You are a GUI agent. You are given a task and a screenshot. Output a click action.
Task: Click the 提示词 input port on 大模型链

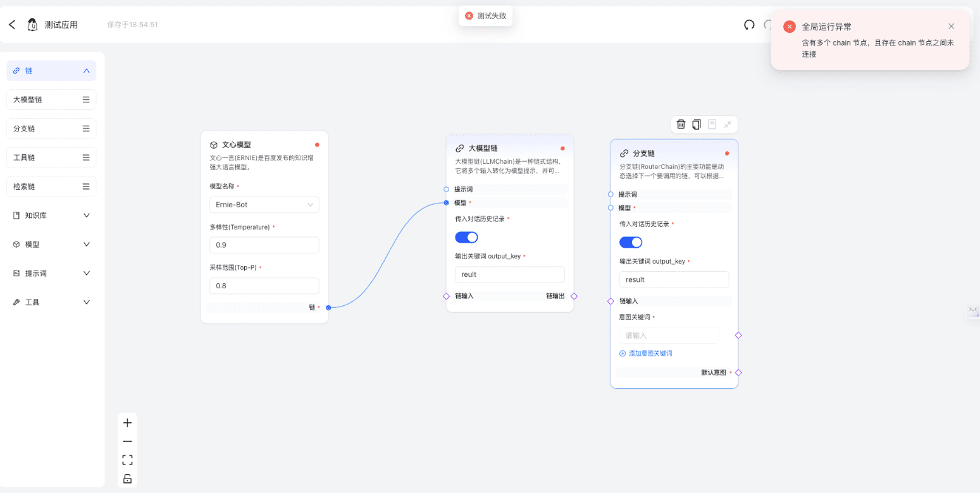click(x=447, y=189)
